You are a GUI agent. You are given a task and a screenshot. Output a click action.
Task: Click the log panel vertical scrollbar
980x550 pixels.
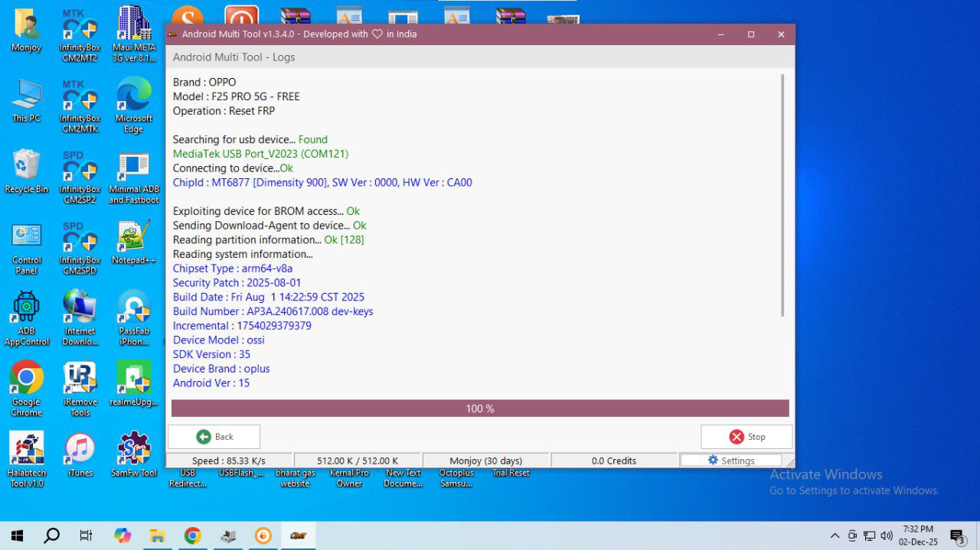click(782, 195)
